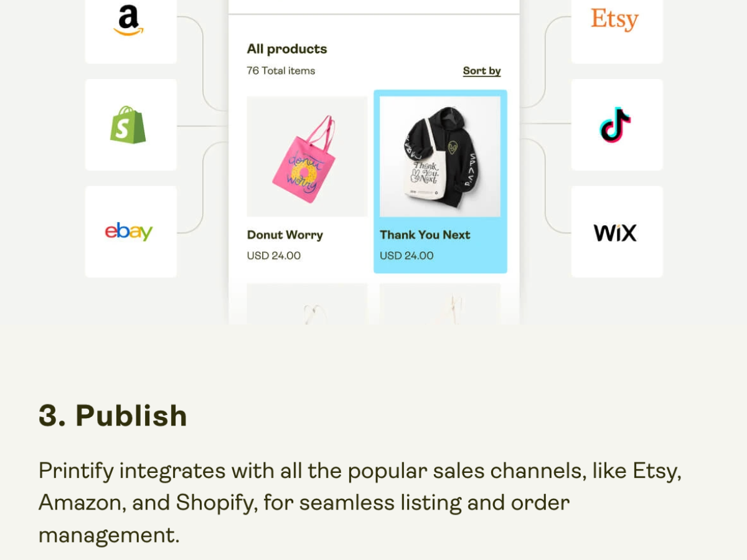The width and height of the screenshot is (747, 560).
Task: Open the Donut Worry product title
Action: 285,235
